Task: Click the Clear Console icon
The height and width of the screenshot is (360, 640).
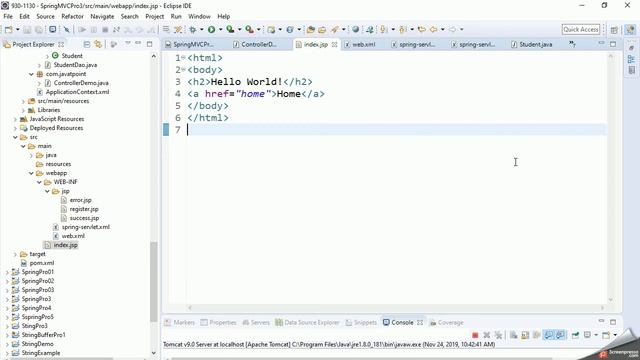Action: click(513, 335)
